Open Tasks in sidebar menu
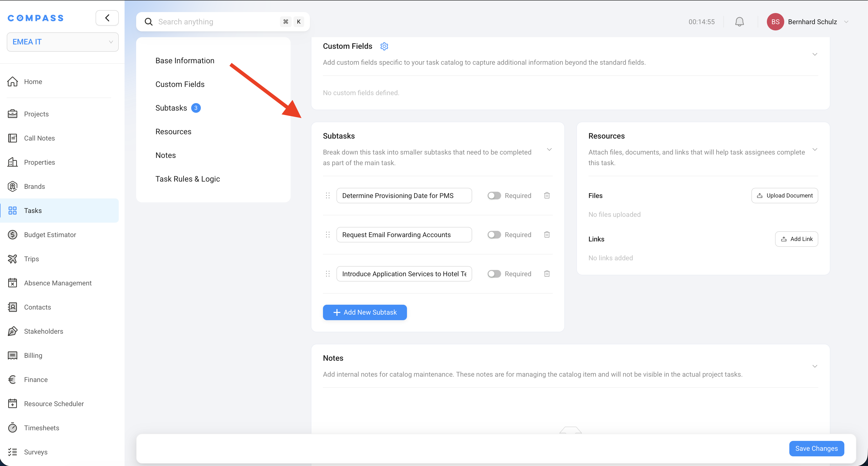This screenshot has width=868, height=466. click(59, 211)
